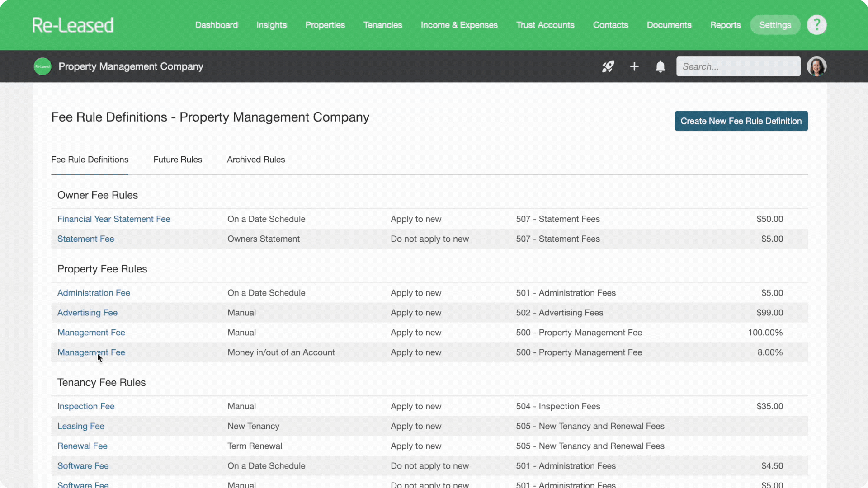Screen dimensions: 868x488
Task: Click the rocket quick-start icon
Action: pyautogui.click(x=608, y=66)
